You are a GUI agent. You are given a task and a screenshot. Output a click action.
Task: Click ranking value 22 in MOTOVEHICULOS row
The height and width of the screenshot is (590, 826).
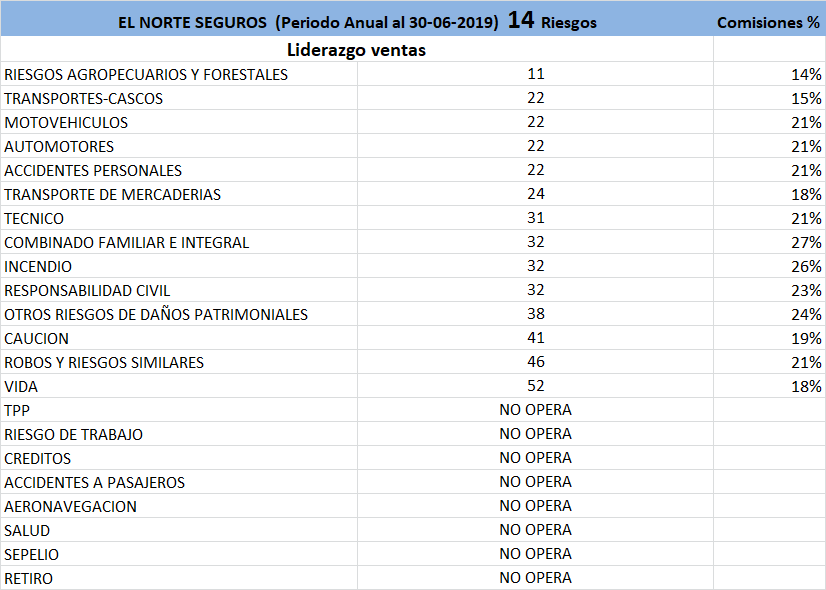(536, 122)
